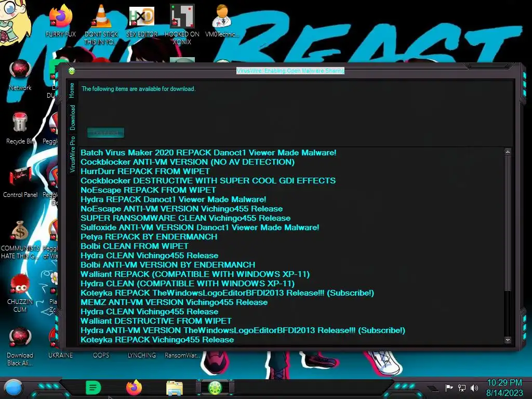Click the Action Center flag tray icon
Image resolution: width=532 pixels, height=399 pixels.
pyautogui.click(x=449, y=388)
